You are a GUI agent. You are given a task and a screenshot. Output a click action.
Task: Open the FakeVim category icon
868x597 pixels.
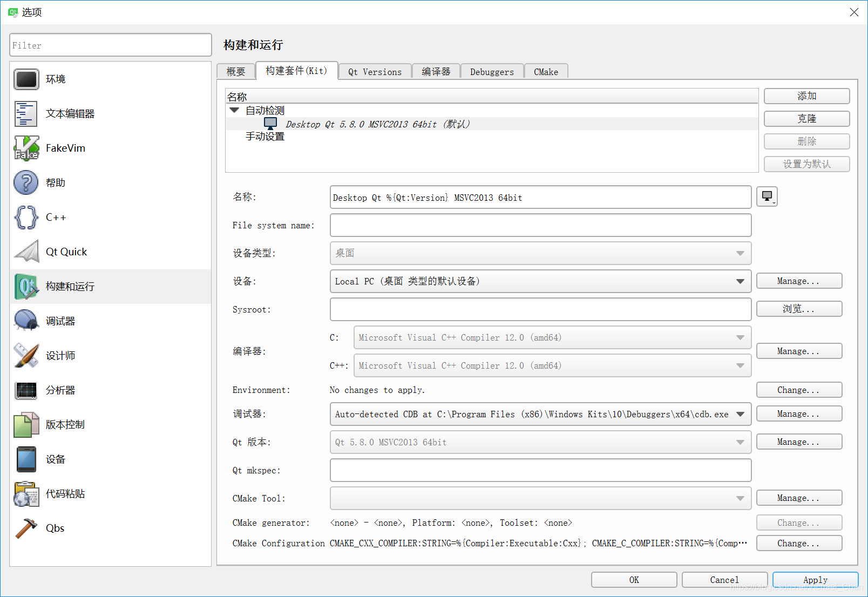click(26, 148)
